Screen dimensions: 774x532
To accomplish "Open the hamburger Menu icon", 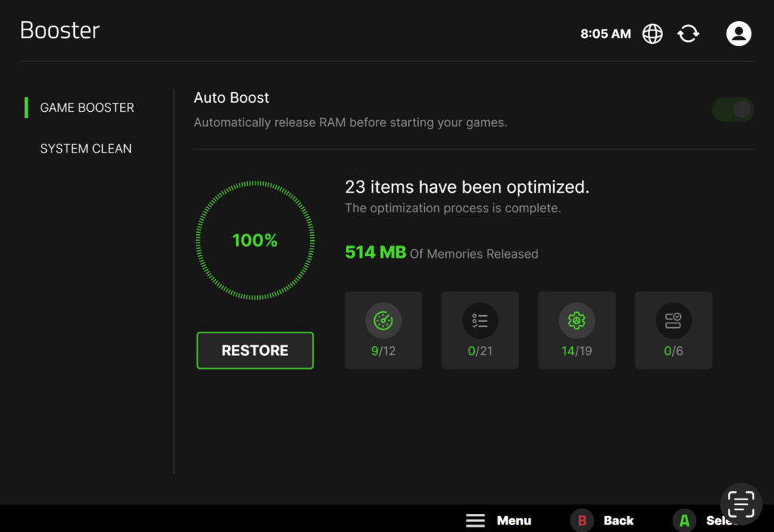I will (475, 520).
